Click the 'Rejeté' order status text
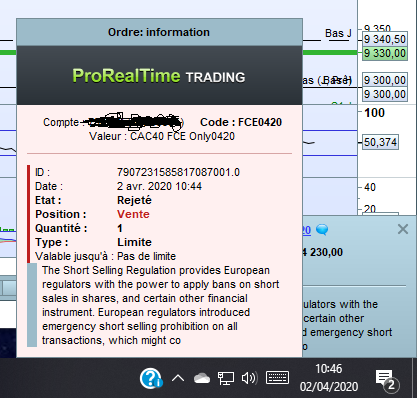The height and width of the screenshot is (398, 417). (134, 200)
